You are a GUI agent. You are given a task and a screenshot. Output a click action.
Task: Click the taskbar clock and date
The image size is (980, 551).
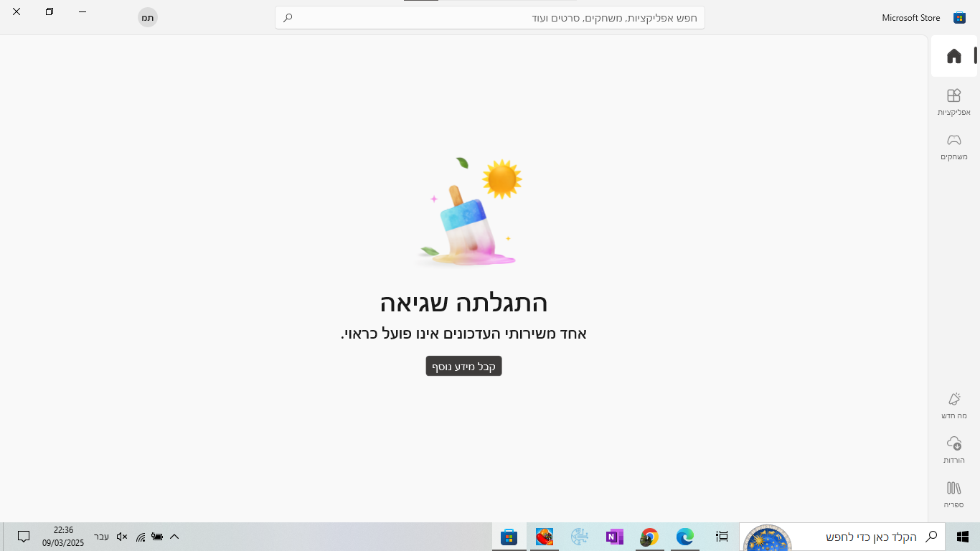tap(63, 537)
